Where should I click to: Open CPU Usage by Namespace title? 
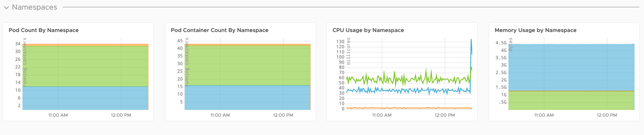pyautogui.click(x=368, y=30)
